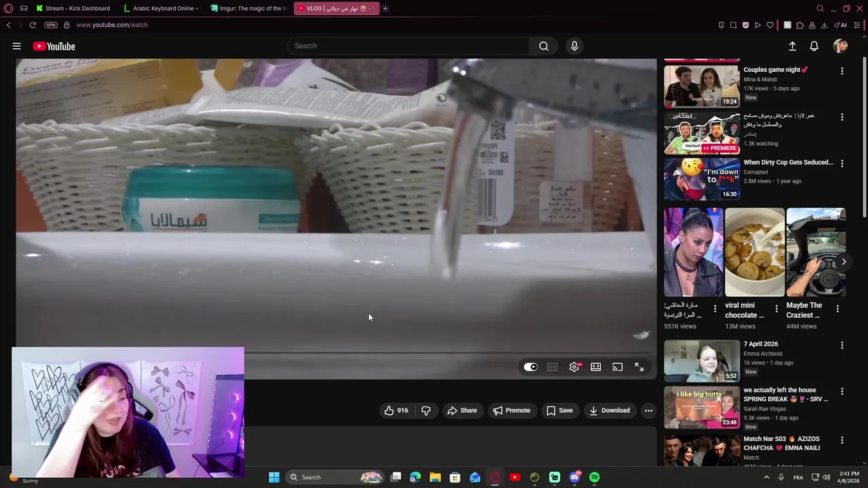Click the taskbar Search box
The height and width of the screenshot is (488, 868).
tap(335, 477)
